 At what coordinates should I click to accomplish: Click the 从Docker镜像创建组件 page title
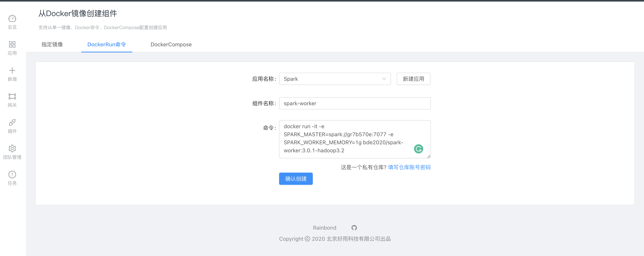pos(78,13)
